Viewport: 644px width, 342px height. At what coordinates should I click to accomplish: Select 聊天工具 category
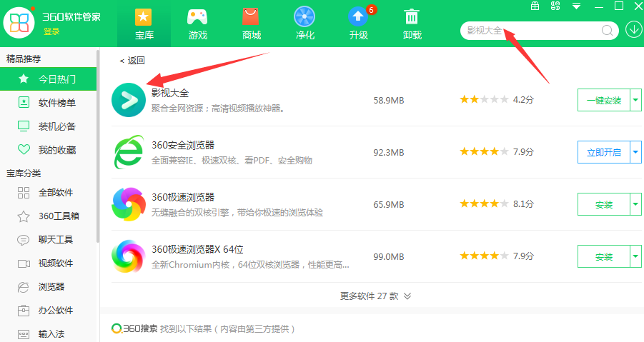tap(48, 239)
